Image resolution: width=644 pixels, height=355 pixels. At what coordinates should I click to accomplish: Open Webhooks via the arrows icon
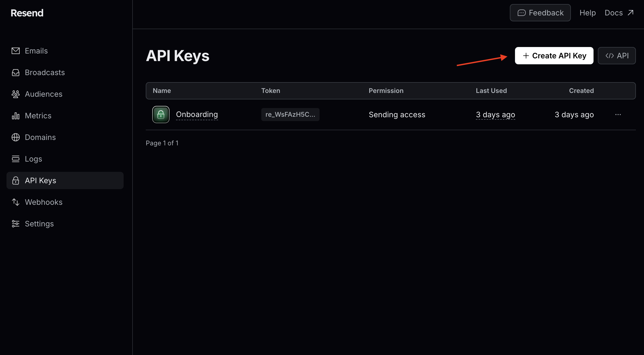(x=16, y=202)
